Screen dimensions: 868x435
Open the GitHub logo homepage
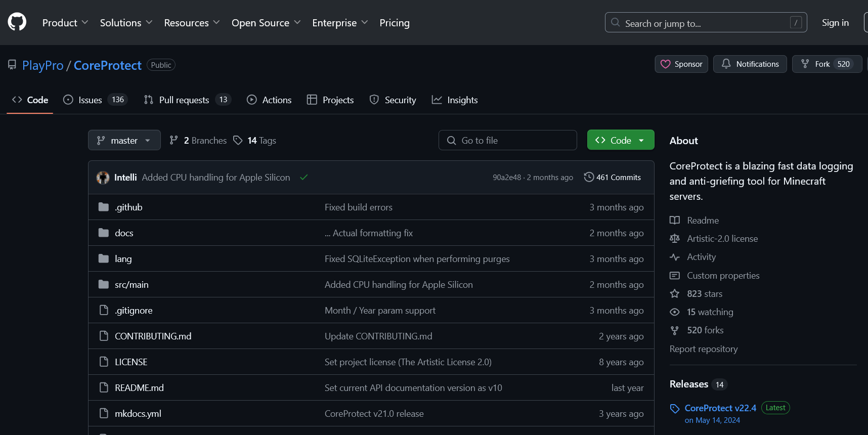[17, 22]
